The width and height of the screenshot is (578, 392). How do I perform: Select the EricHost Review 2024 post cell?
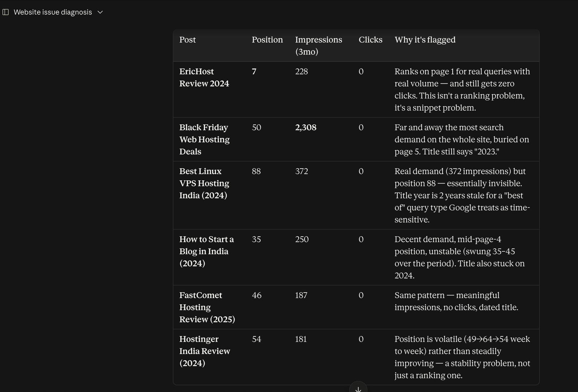[x=204, y=77]
